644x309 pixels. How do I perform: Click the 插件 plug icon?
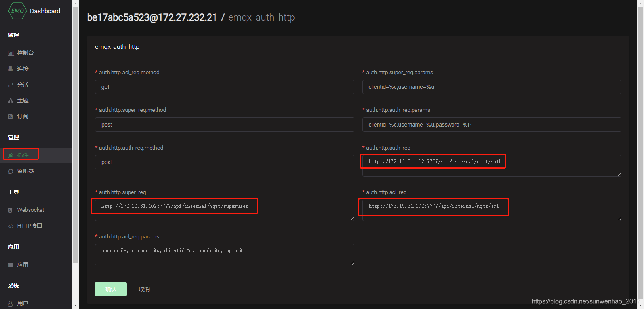(11, 155)
